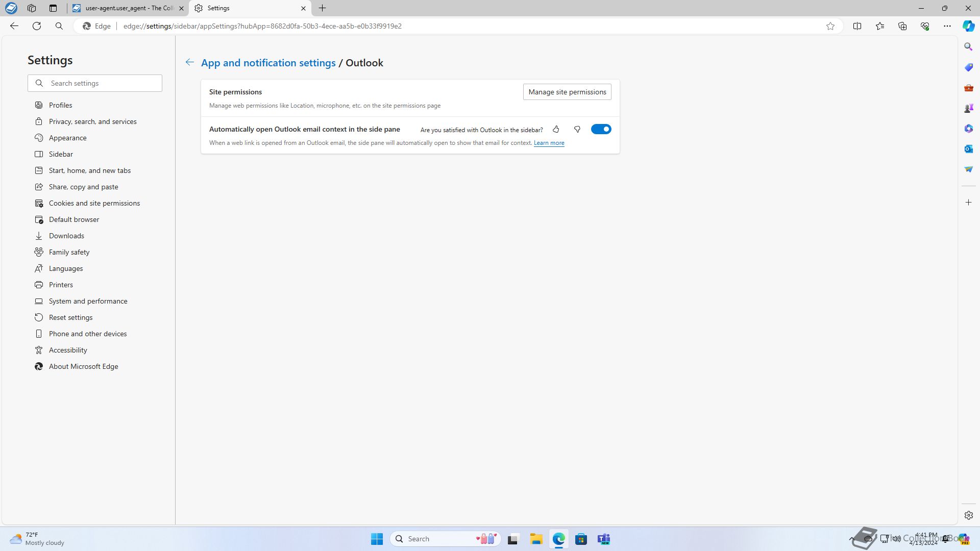Open Microsoft Store from the taskbar

581,539
